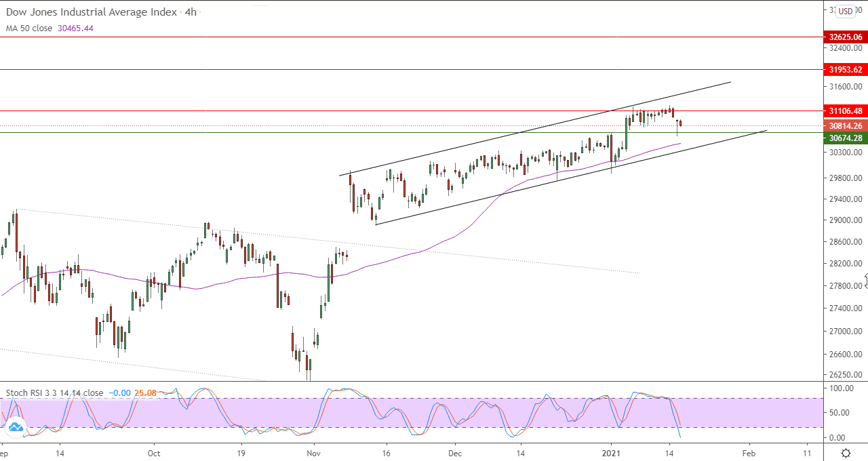
Task: Select the 32625.06 red price label
Action: (x=845, y=37)
